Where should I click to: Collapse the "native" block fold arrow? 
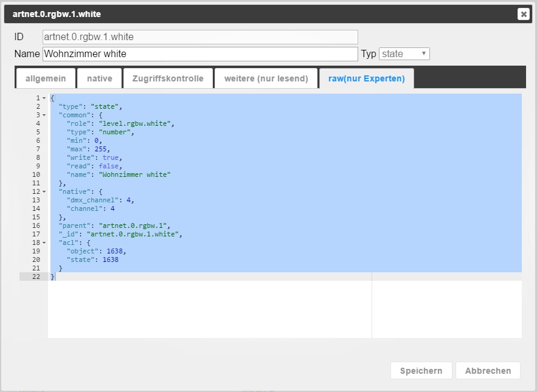coord(44,191)
